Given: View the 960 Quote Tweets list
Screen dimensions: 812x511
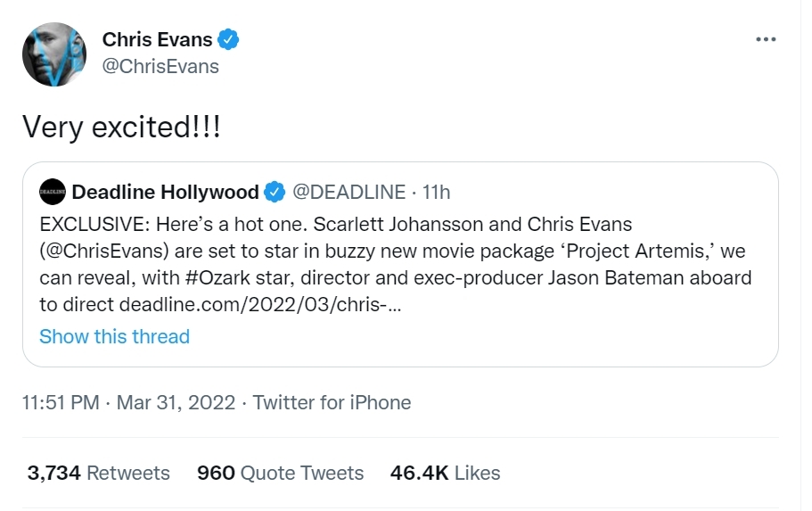Looking at the screenshot, I should (x=280, y=473).
